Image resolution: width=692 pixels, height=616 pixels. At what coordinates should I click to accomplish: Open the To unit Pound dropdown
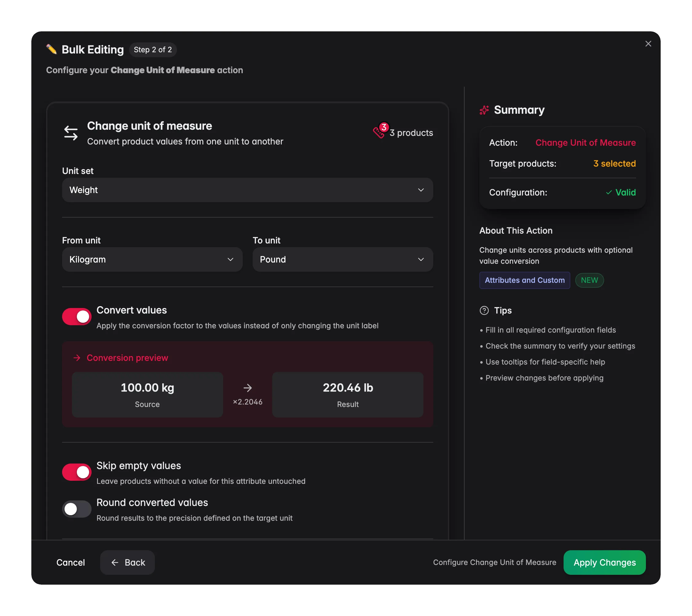[x=343, y=259]
